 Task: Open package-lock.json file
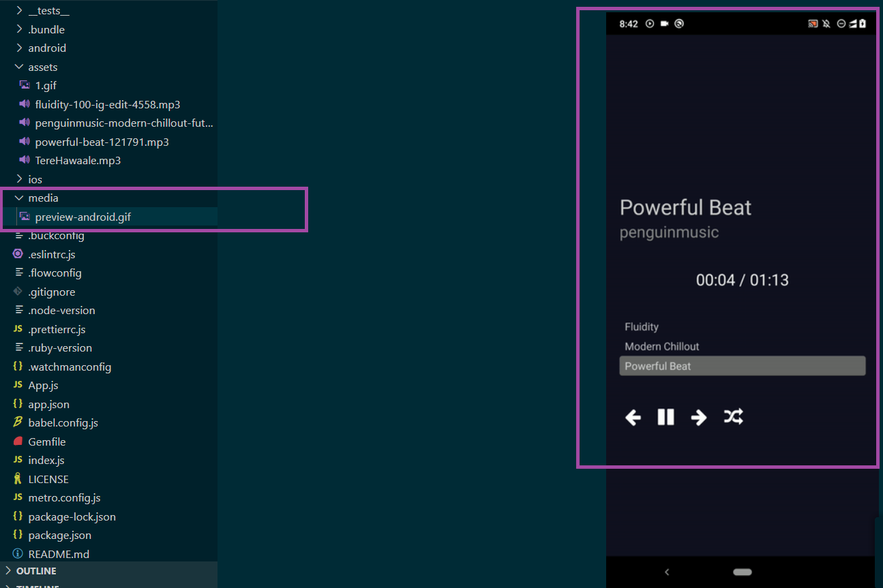[72, 516]
